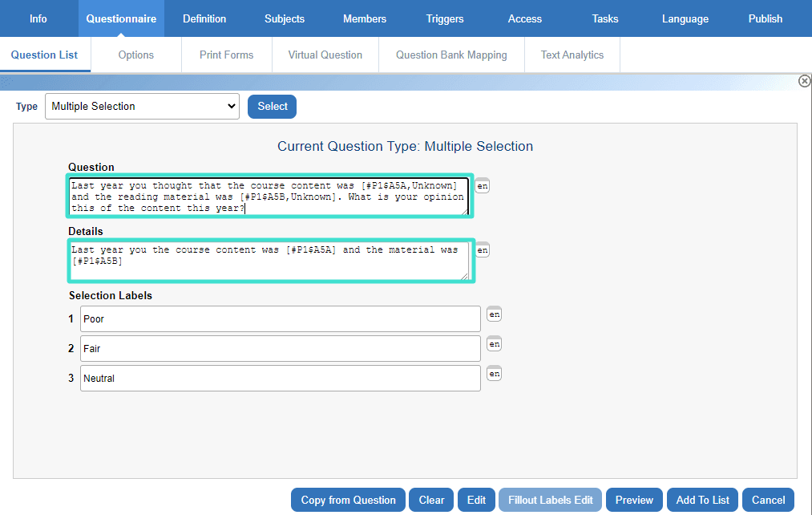Close the question editor panel with X icon
This screenshot has height=515, width=812.
[x=804, y=81]
